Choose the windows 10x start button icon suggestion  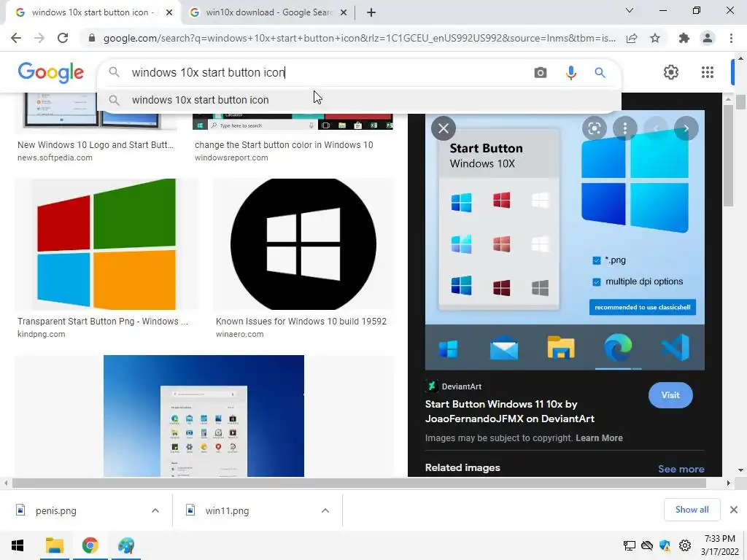pos(360,100)
